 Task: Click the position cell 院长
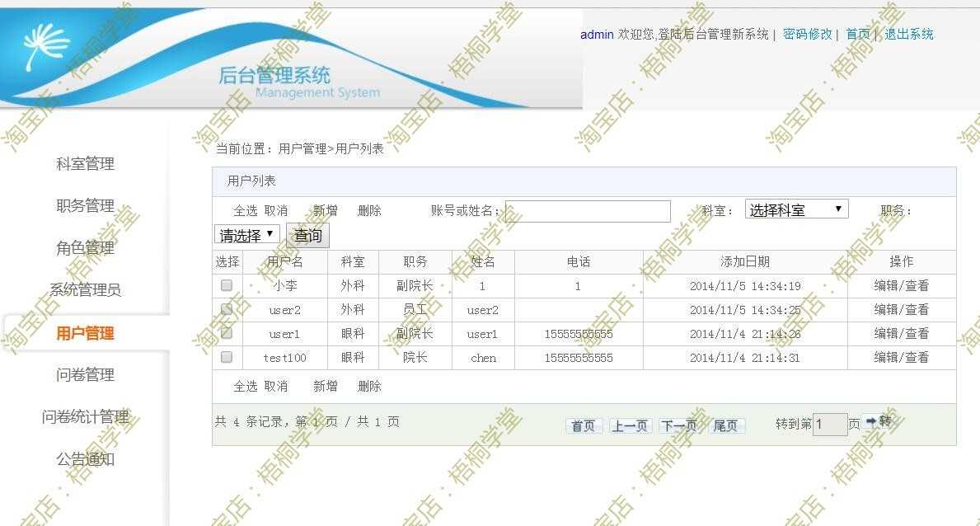415,357
